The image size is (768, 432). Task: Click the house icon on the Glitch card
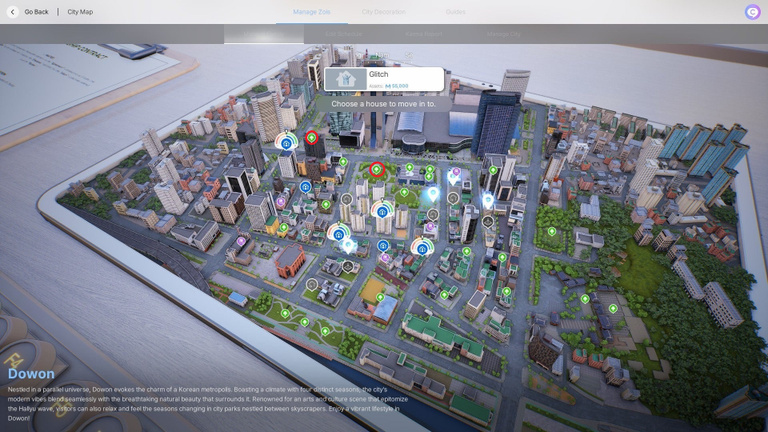point(345,79)
